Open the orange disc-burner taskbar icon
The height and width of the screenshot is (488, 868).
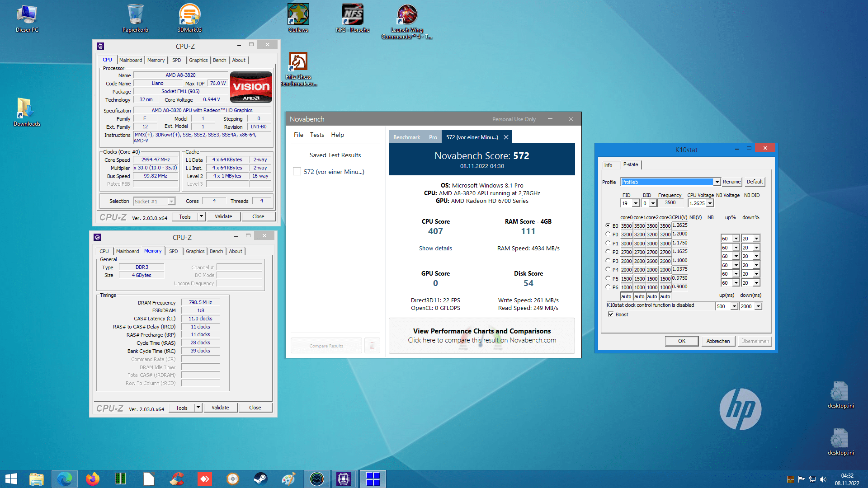point(233,479)
